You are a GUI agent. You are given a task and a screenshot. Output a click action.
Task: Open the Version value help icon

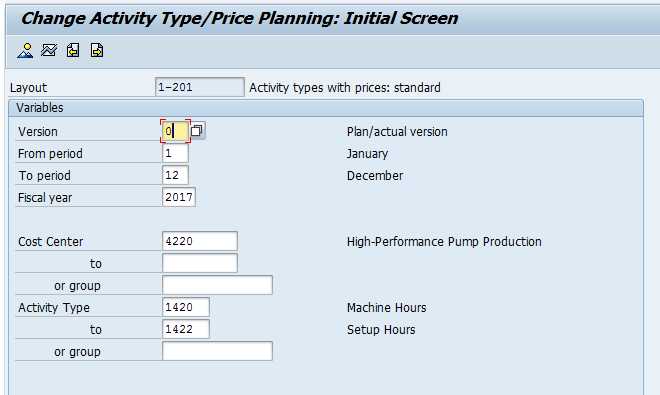197,131
